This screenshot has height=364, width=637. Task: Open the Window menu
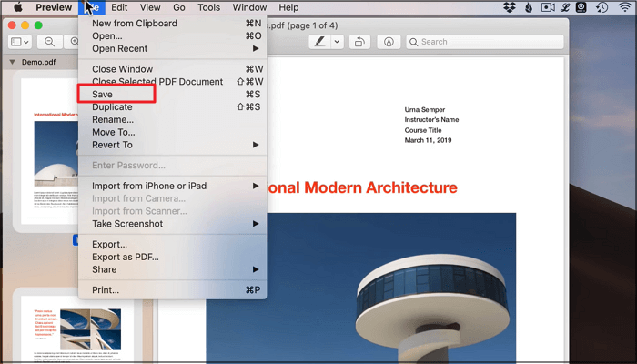[x=249, y=7]
